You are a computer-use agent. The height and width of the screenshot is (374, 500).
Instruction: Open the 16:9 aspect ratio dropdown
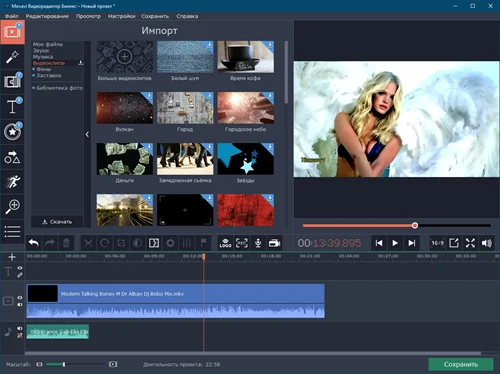coord(438,243)
